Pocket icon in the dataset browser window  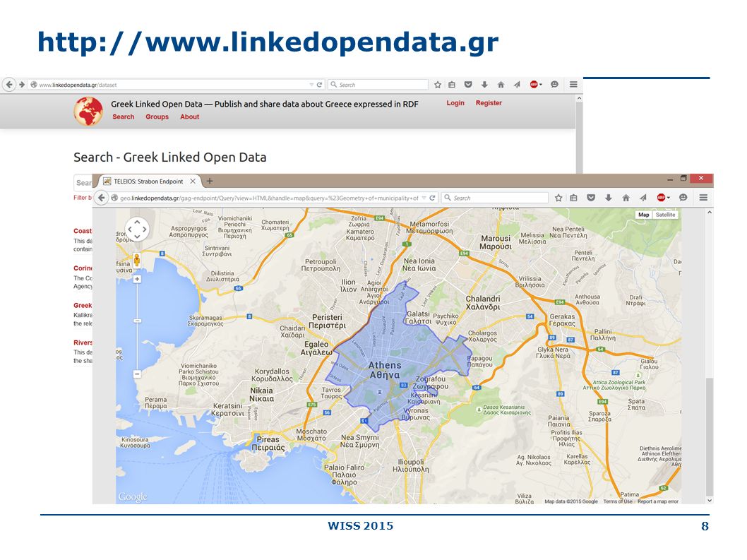pyautogui.click(x=468, y=84)
